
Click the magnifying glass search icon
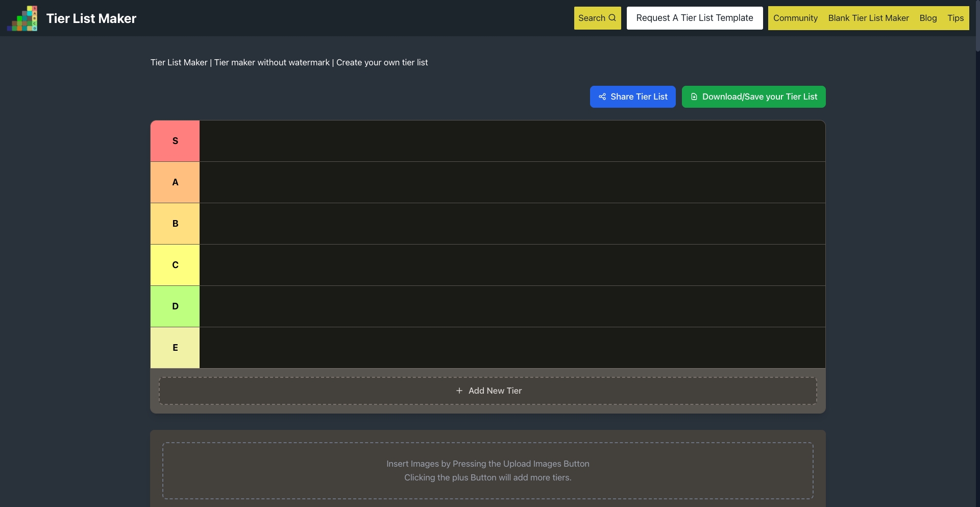(x=613, y=18)
